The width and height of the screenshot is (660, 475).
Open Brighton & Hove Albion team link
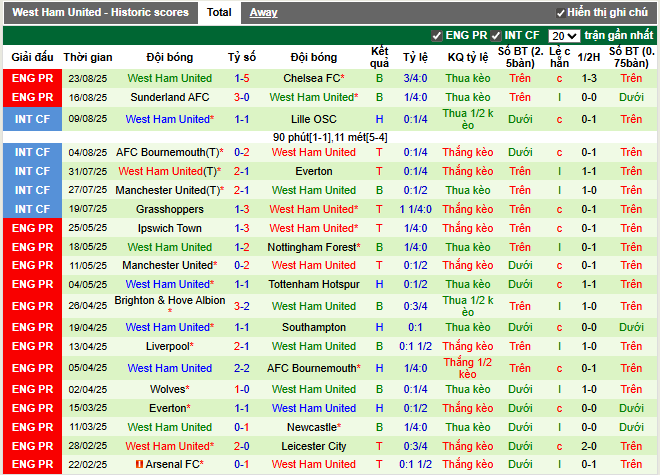[x=170, y=300]
